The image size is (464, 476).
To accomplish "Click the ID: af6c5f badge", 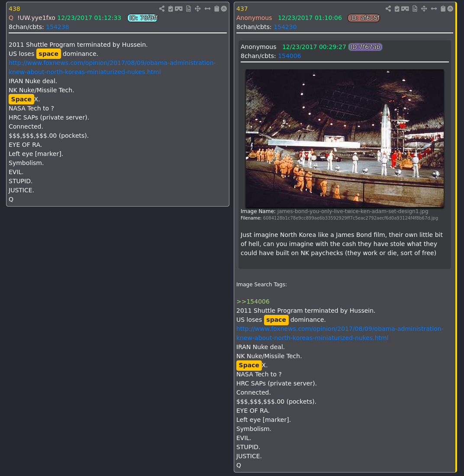I will 364,18.
